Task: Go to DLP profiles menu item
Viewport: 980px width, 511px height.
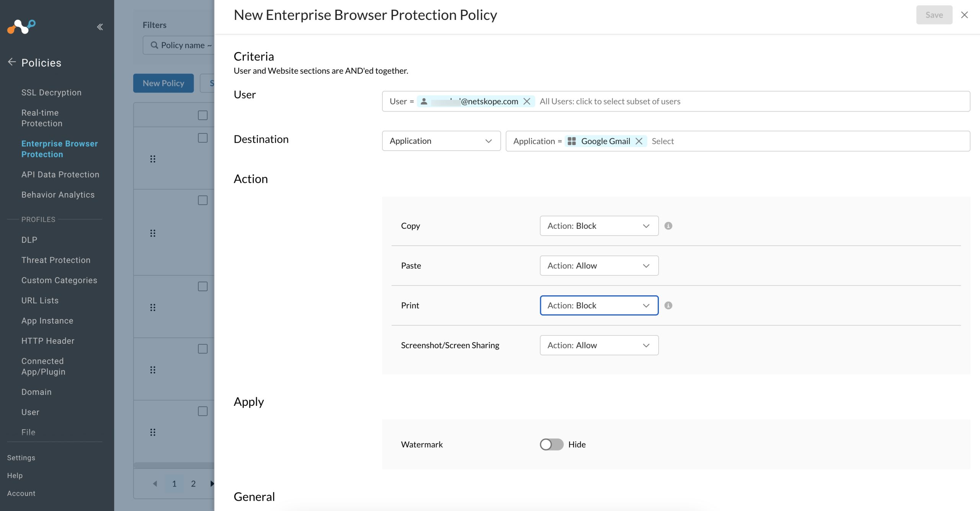Action: [x=29, y=240]
